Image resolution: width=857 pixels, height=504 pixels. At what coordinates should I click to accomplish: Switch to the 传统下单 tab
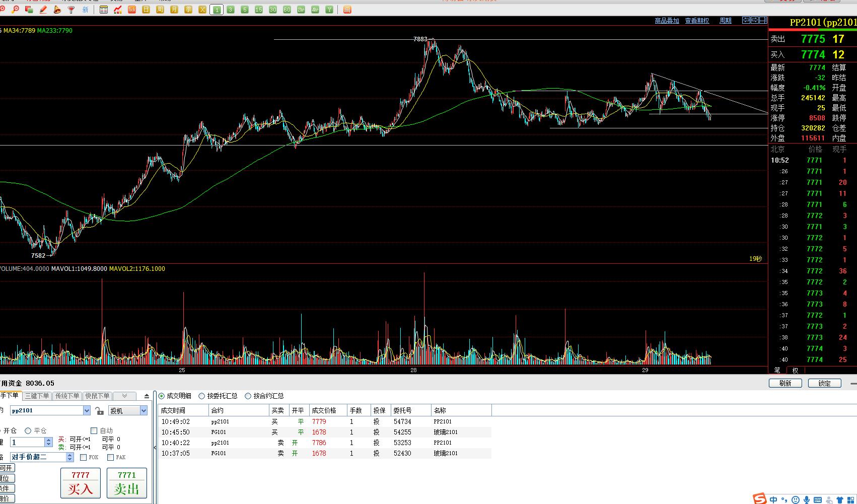[x=67, y=396]
